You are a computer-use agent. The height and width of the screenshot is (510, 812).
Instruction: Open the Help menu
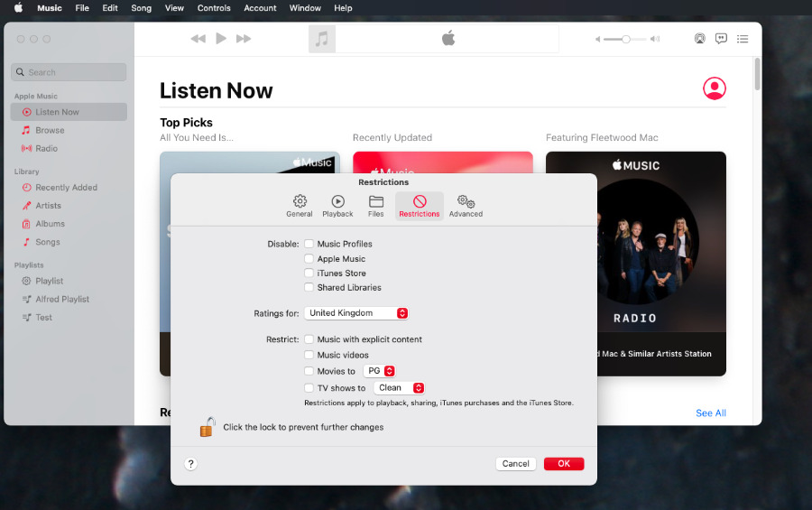coord(343,8)
